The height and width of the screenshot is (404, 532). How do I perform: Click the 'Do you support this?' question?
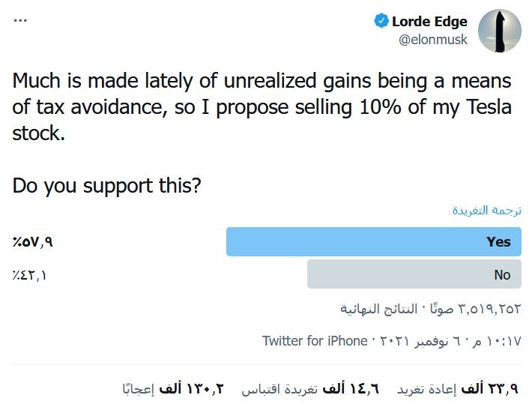pos(107,185)
